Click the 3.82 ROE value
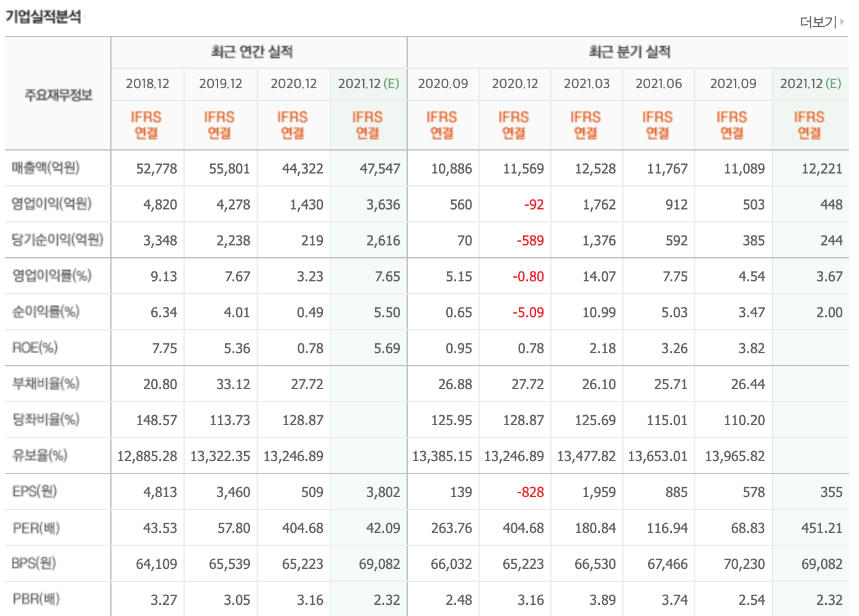Image resolution: width=859 pixels, height=616 pixels. coord(752,348)
